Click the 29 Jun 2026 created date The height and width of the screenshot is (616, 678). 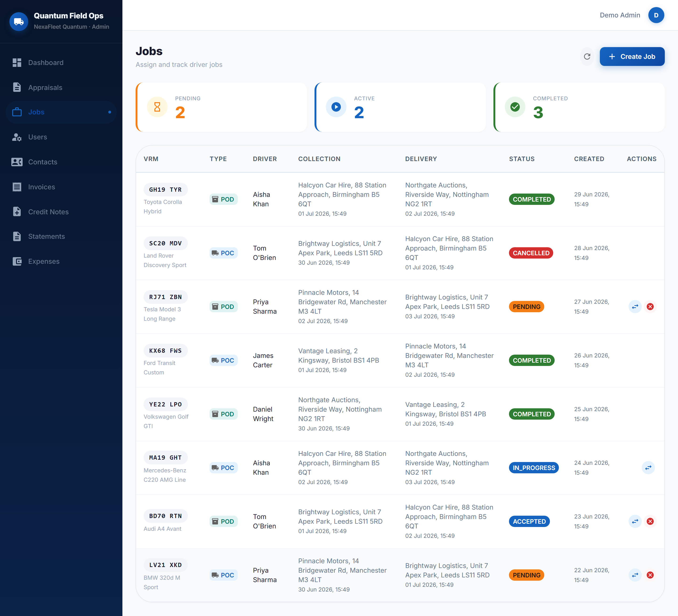592,199
